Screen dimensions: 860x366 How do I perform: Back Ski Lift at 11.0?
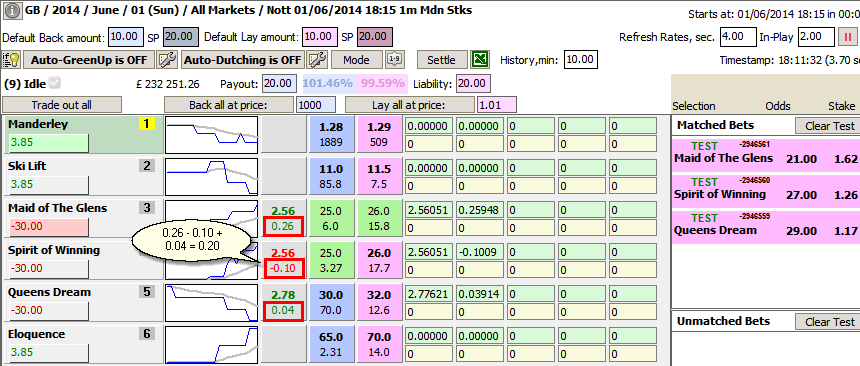331,177
